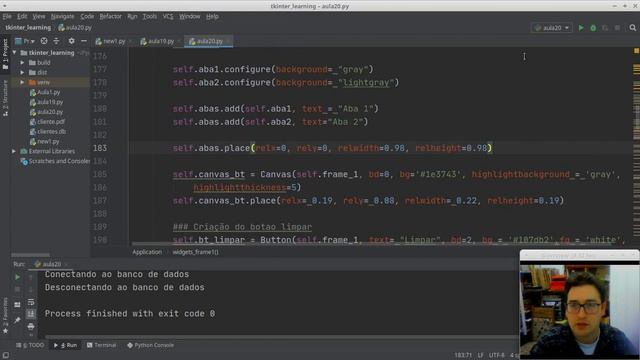This screenshot has height=360, width=640.
Task: Open the Run tool window button
Action: pyautogui.click(x=66, y=345)
